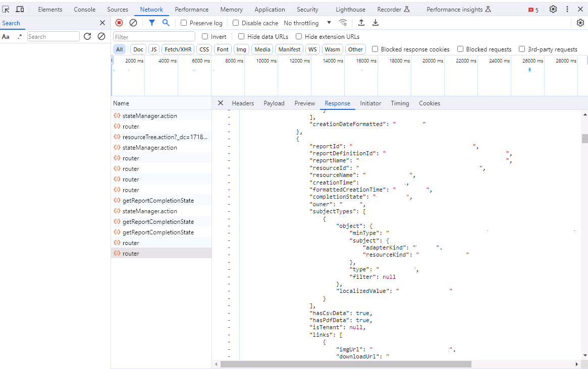The image size is (588, 369).
Task: Filter requests by Doc type
Action: (x=138, y=49)
